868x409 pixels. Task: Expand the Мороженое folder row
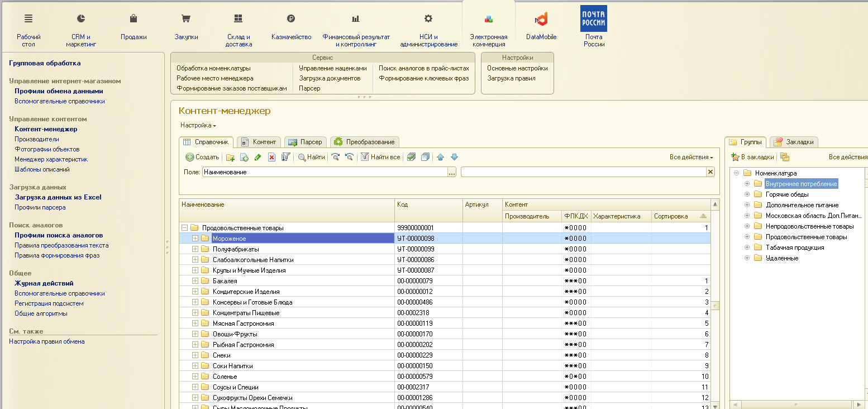tap(195, 239)
